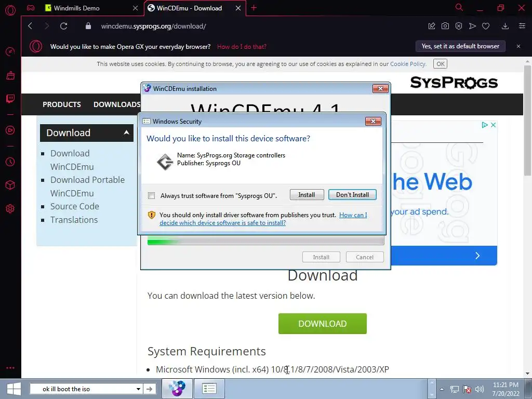
Task: Dismiss the default browser prompt bar
Action: click(518, 46)
